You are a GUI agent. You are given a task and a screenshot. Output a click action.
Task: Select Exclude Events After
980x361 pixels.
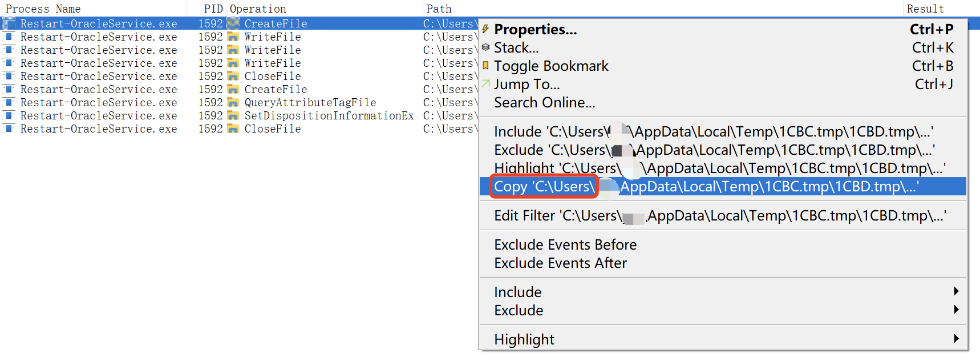tap(560, 263)
